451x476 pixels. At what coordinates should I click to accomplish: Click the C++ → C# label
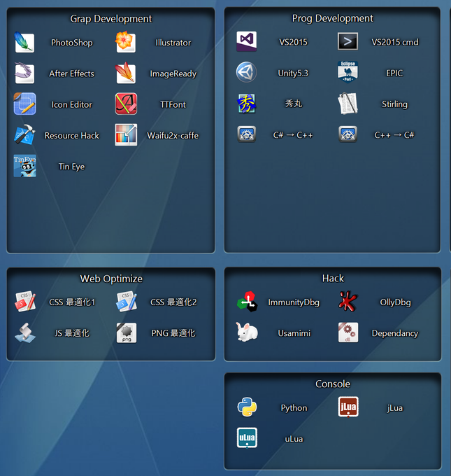coord(394,135)
